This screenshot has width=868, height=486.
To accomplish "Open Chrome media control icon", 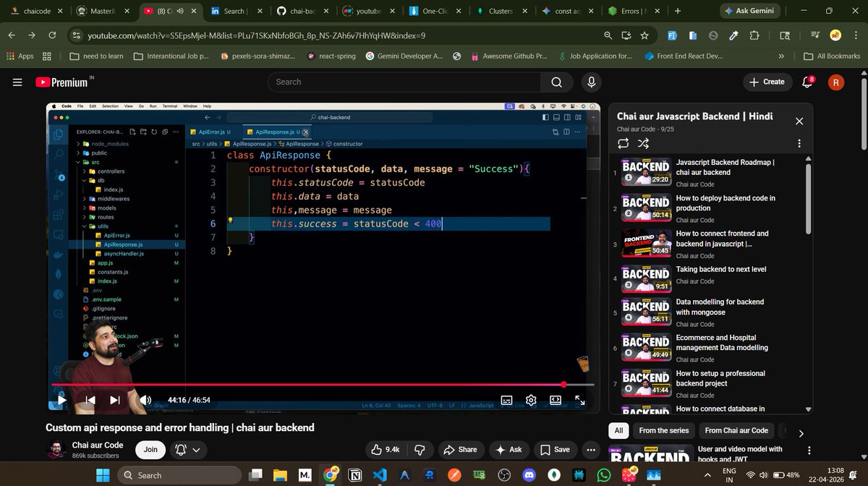I will [816, 35].
